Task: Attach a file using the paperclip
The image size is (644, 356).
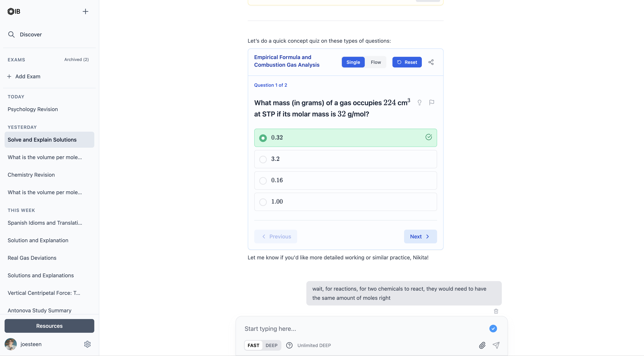Action: pyautogui.click(x=483, y=345)
